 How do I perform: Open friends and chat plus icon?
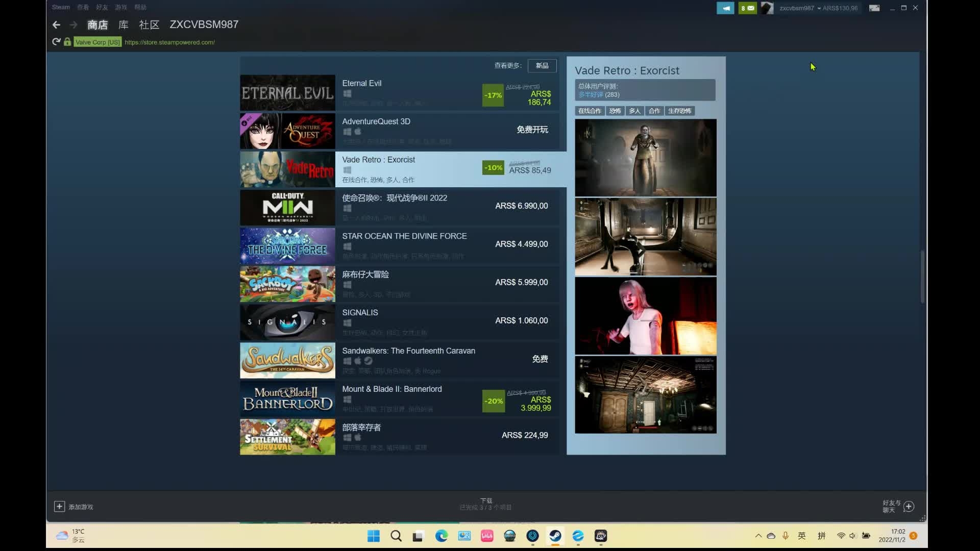(x=909, y=506)
